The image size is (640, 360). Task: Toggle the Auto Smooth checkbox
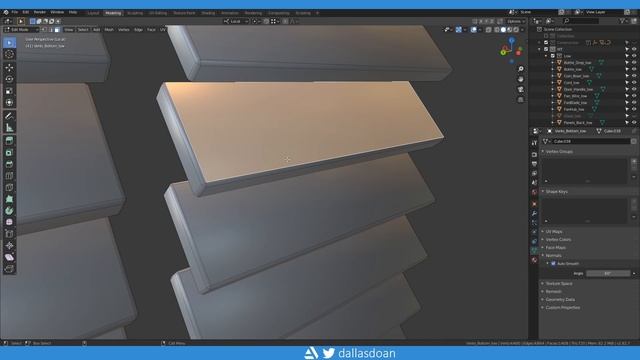pos(553,264)
